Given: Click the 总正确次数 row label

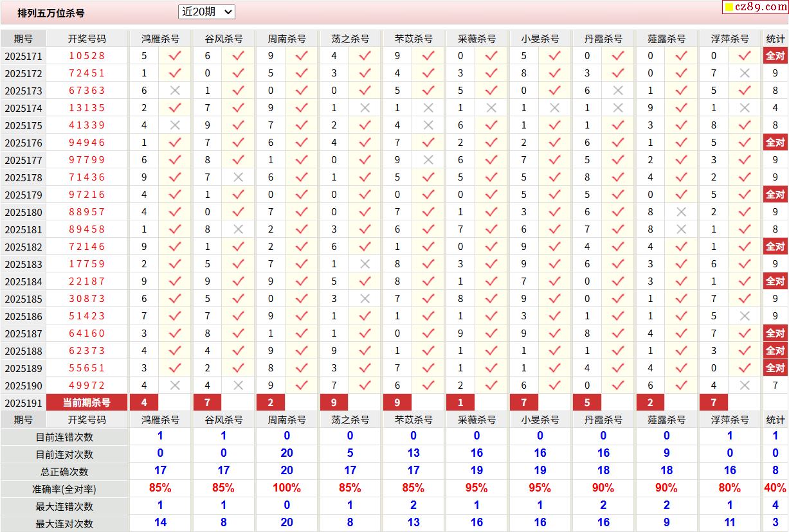Looking at the screenshot, I should pyautogui.click(x=64, y=472).
